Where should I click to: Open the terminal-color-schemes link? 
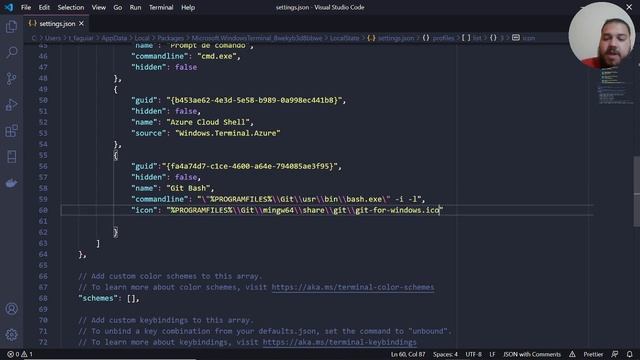(x=353, y=287)
